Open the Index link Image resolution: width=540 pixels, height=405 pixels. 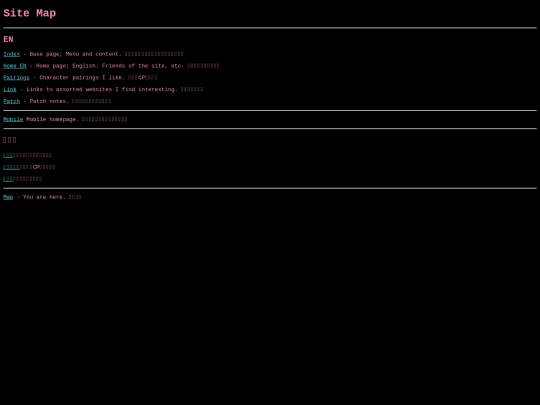11,54
